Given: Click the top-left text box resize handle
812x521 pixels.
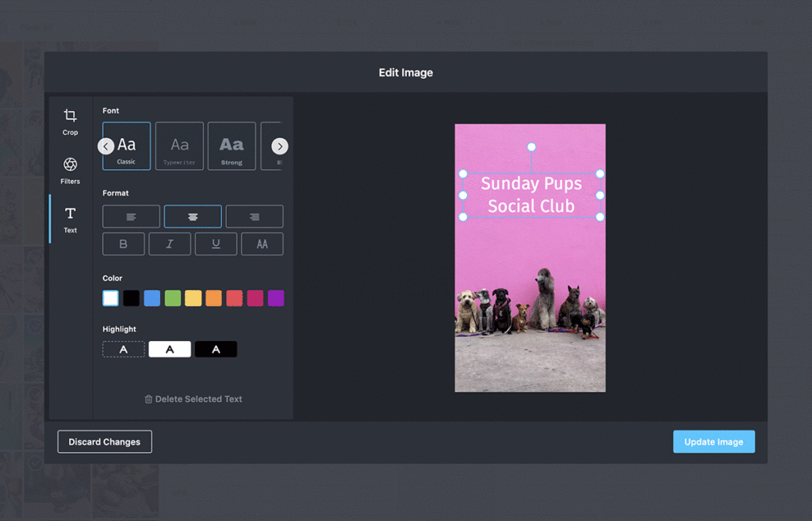Looking at the screenshot, I should point(463,174).
